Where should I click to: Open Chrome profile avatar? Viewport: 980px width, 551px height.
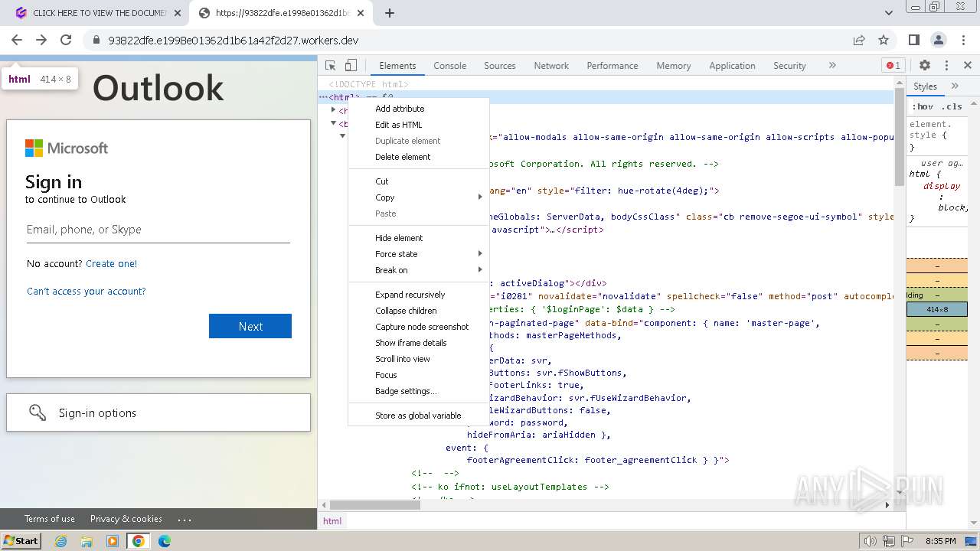pyautogui.click(x=939, y=40)
